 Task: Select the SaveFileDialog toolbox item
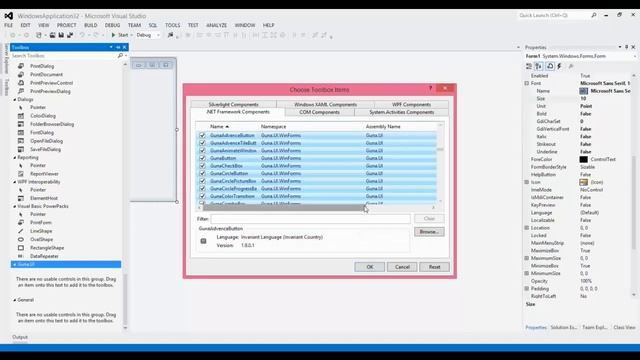(45, 149)
